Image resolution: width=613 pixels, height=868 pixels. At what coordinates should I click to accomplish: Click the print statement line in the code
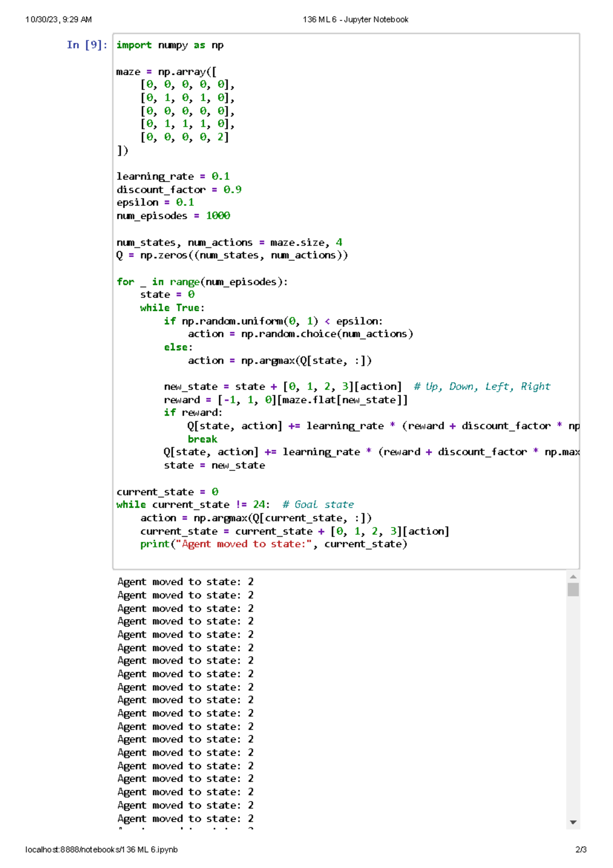point(273,544)
